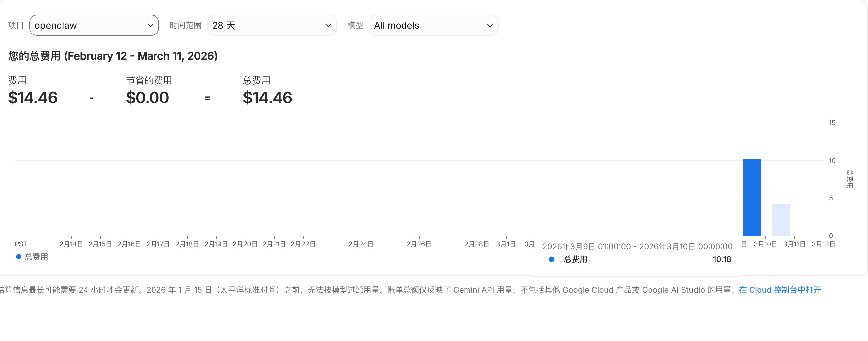Click the chevron icon on the project dropdown
The width and height of the screenshot is (868, 341).
coord(151,25)
